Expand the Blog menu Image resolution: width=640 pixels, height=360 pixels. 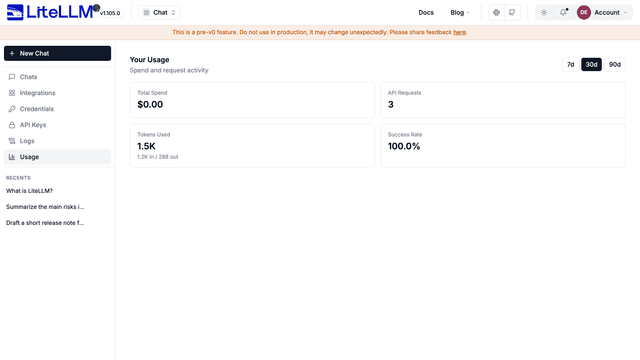coord(460,13)
